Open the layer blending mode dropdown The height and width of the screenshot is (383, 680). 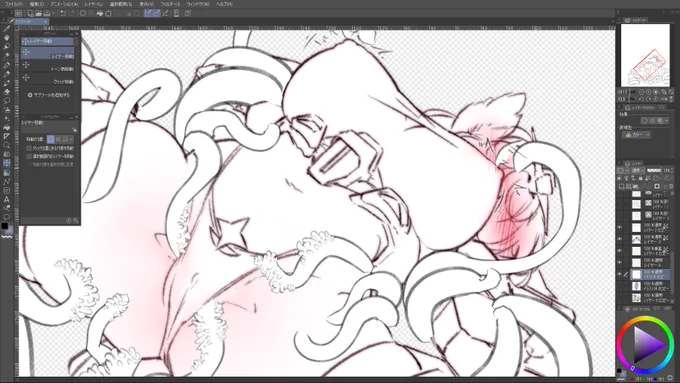click(x=637, y=170)
